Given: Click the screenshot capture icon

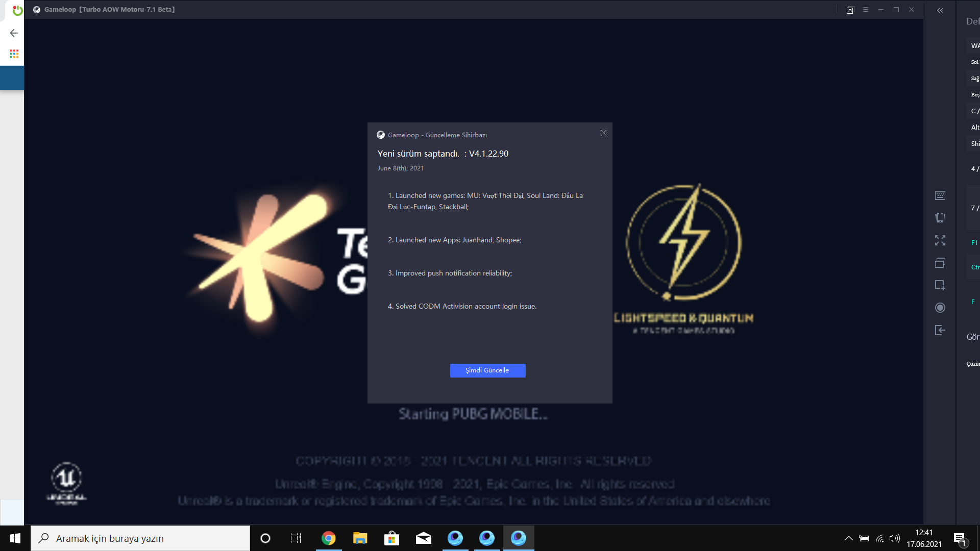Looking at the screenshot, I should 940,285.
